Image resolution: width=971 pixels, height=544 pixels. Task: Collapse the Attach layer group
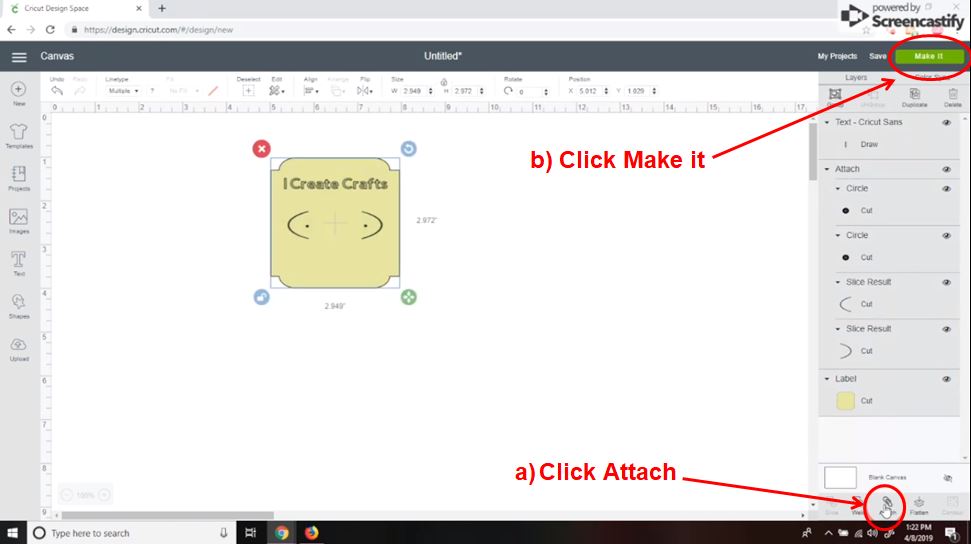pos(827,169)
